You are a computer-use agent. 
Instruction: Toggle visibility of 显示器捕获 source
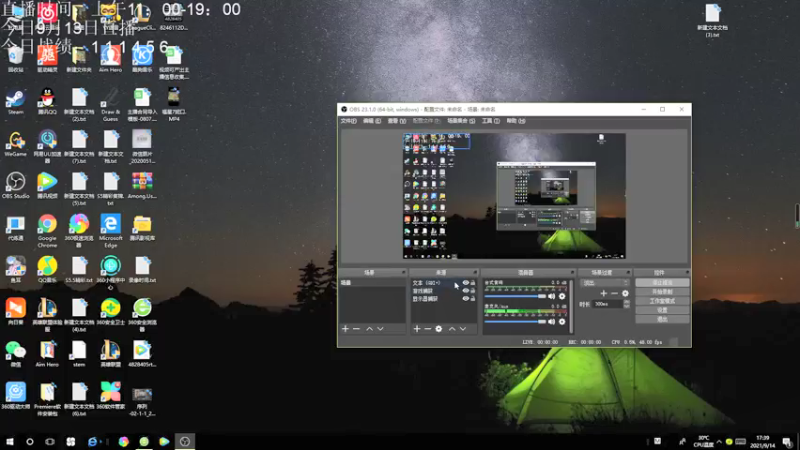pos(465,298)
